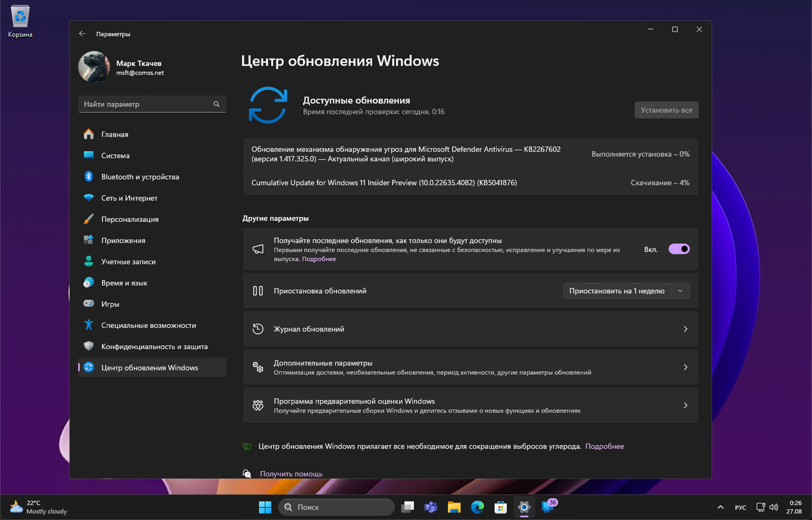Launch Microsoft Teams from taskbar

pos(431,507)
